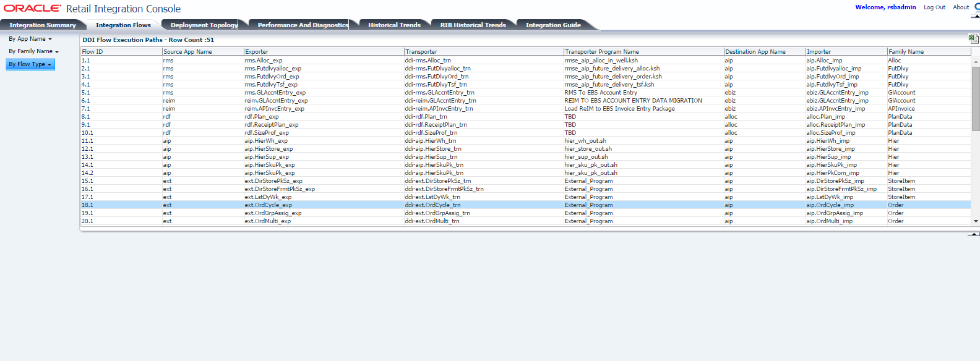The width and height of the screenshot is (980, 361).
Task: Click the Oracle logo
Action: pyautogui.click(x=33, y=9)
